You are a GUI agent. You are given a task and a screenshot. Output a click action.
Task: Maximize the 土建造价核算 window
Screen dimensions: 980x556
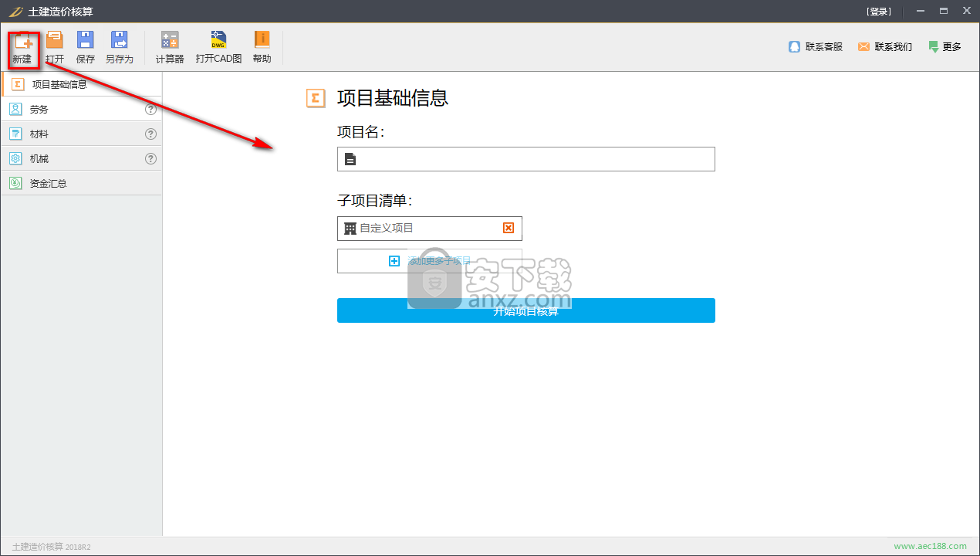tap(943, 12)
